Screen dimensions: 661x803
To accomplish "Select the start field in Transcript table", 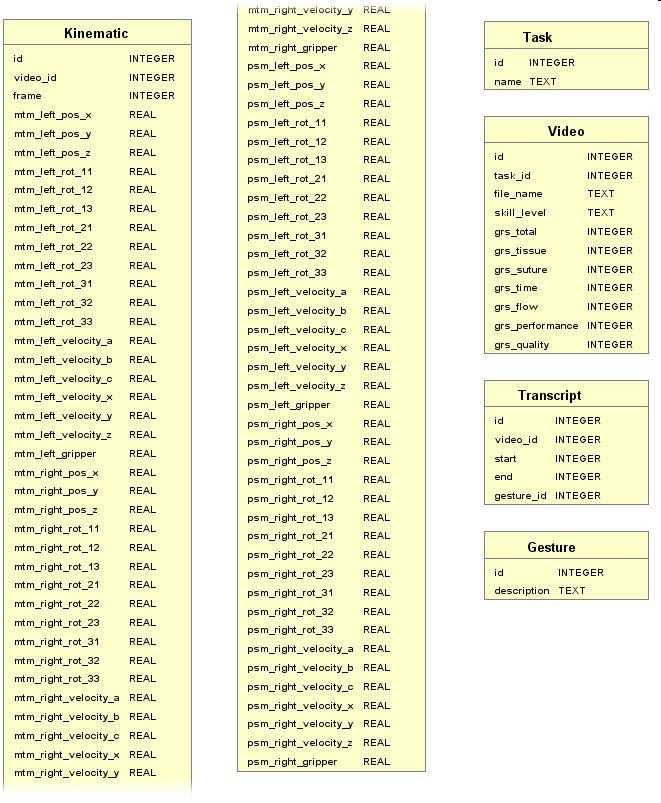I will [x=566, y=458].
